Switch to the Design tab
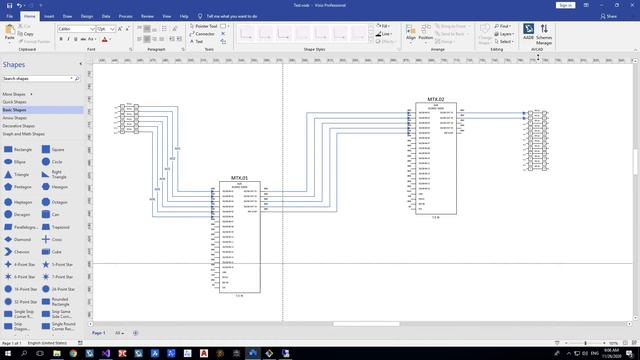Image resolution: width=640 pixels, height=360 pixels. coord(87,16)
